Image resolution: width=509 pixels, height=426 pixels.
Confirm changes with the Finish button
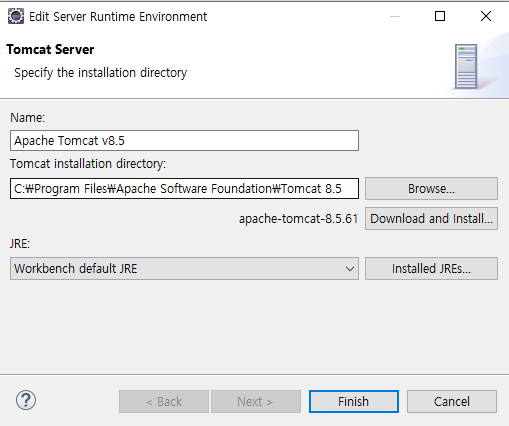(x=354, y=402)
